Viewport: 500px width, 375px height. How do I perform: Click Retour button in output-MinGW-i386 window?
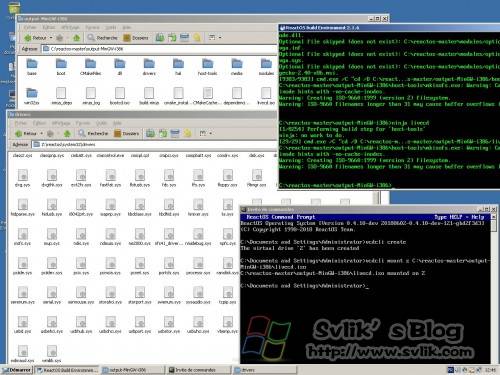[x=35, y=38]
